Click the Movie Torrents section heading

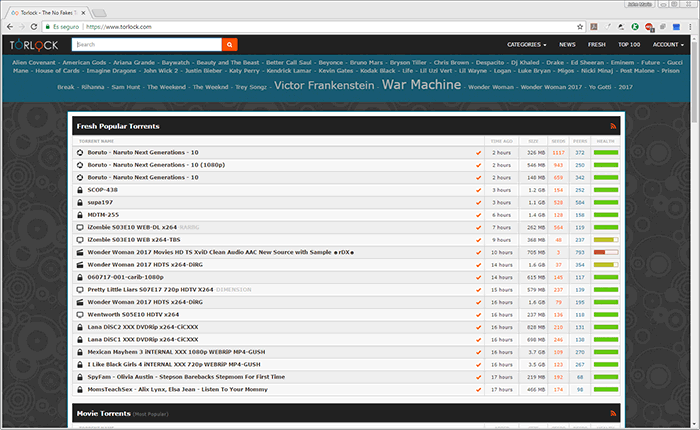(104, 413)
